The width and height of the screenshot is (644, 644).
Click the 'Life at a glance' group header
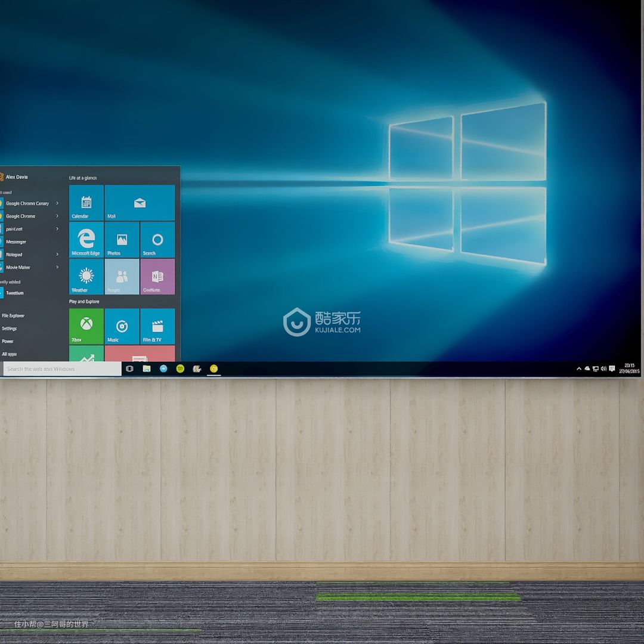pyautogui.click(x=82, y=178)
